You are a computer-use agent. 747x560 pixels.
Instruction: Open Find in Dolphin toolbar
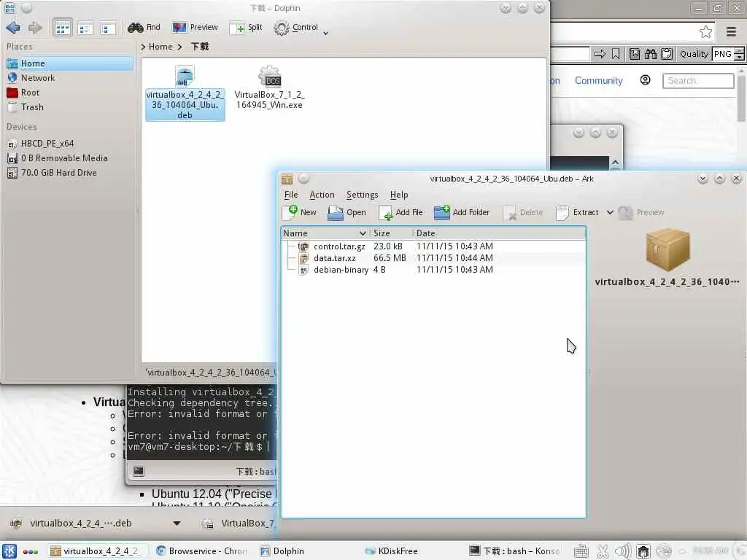click(144, 28)
